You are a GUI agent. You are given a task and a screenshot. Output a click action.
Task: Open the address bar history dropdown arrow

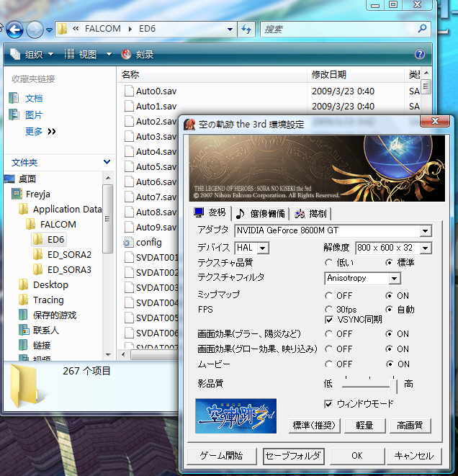click(230, 30)
